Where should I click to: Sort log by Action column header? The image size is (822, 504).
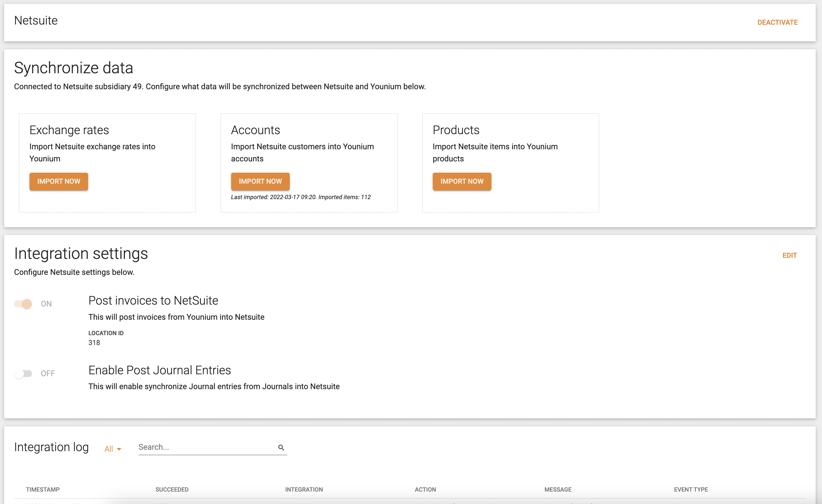(x=425, y=489)
